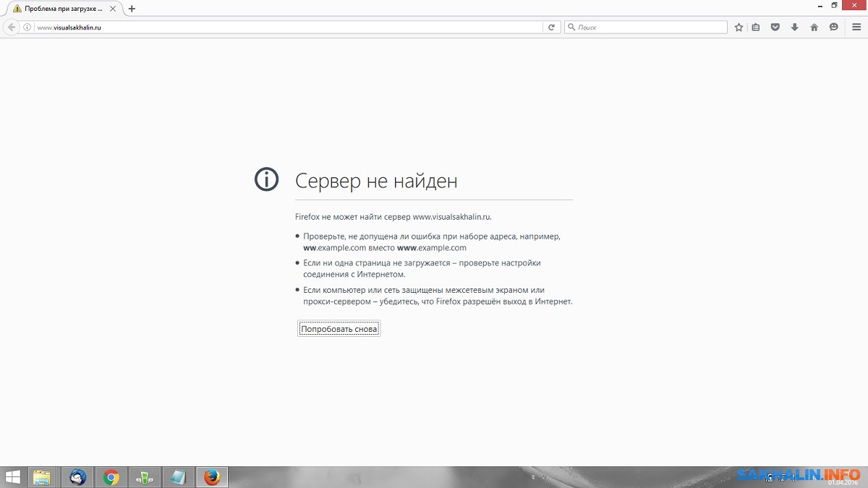Open a new tab with plus button

point(132,9)
